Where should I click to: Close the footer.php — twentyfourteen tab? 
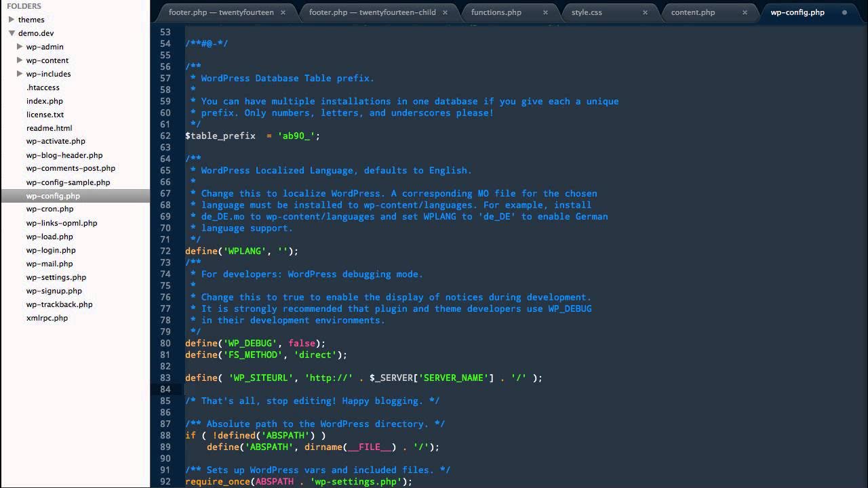(x=283, y=12)
